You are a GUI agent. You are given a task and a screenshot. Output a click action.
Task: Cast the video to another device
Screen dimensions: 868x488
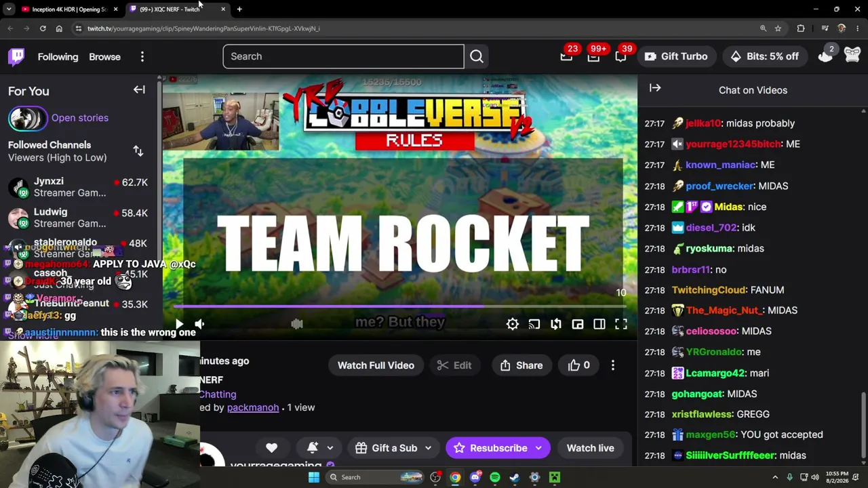[534, 325]
